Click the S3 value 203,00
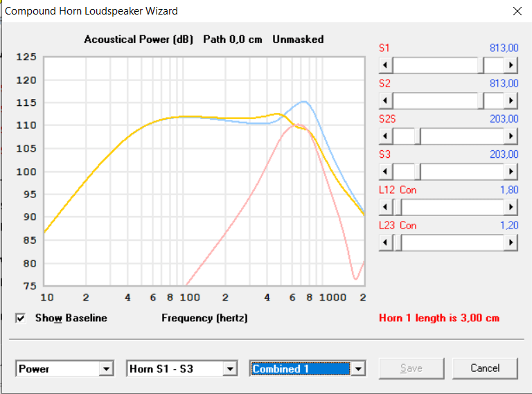 point(504,154)
